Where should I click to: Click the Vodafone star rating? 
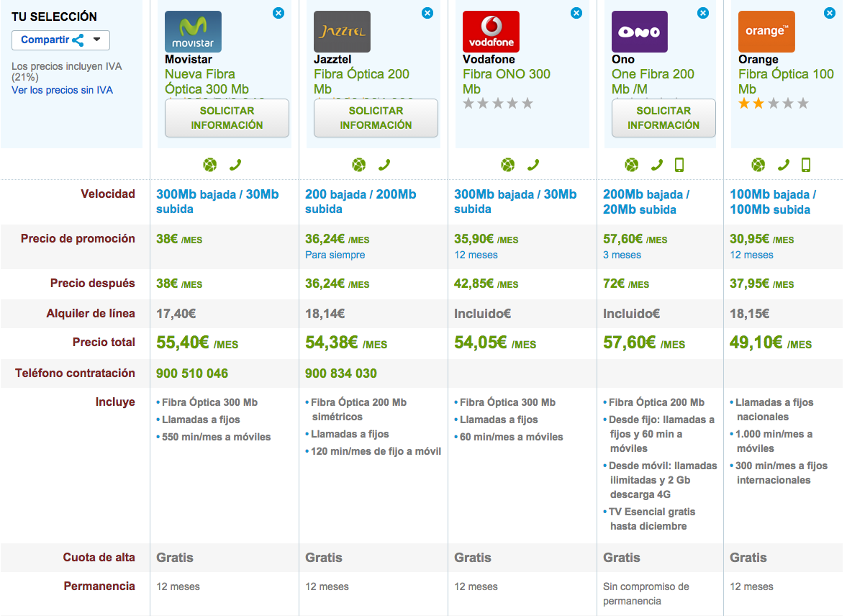(x=498, y=103)
